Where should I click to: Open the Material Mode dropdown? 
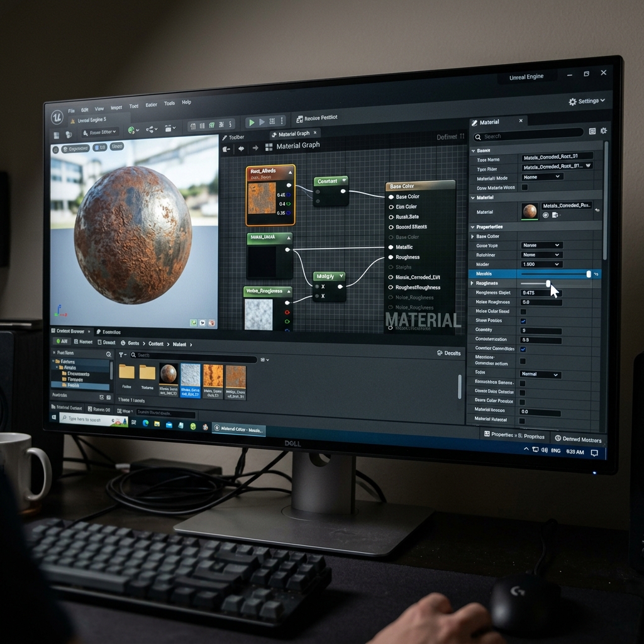click(x=541, y=177)
